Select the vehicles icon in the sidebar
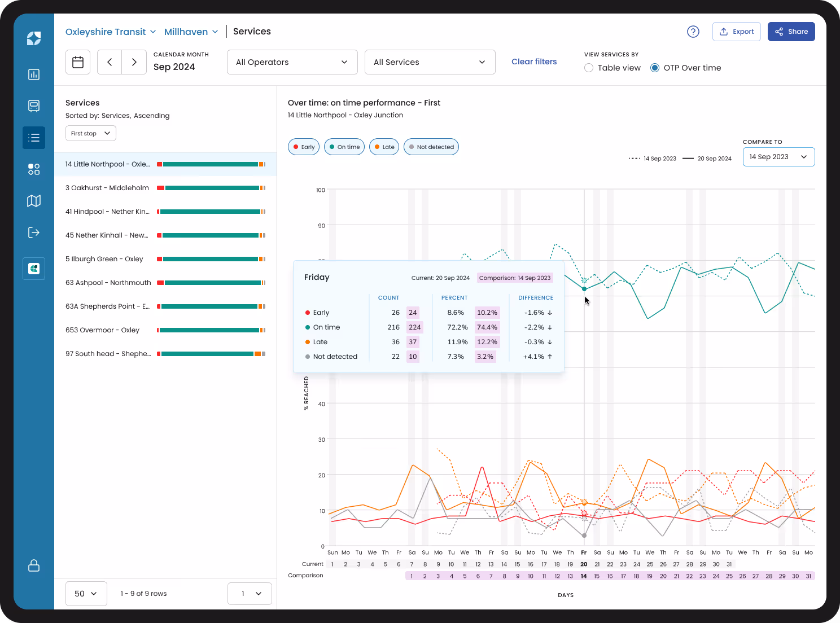This screenshot has height=623, width=840. coord(34,106)
